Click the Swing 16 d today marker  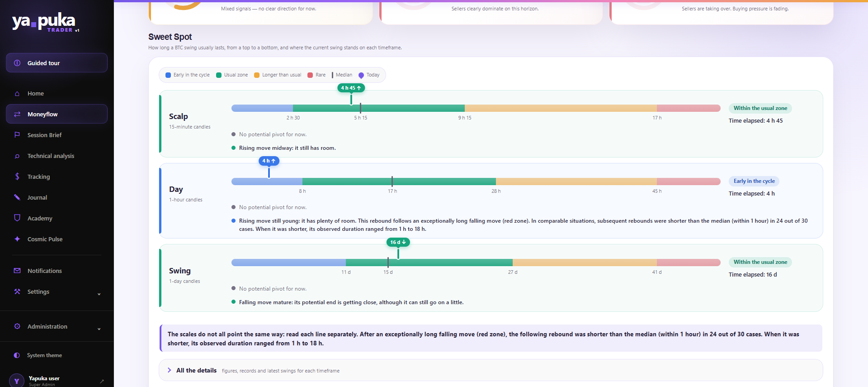click(x=398, y=242)
